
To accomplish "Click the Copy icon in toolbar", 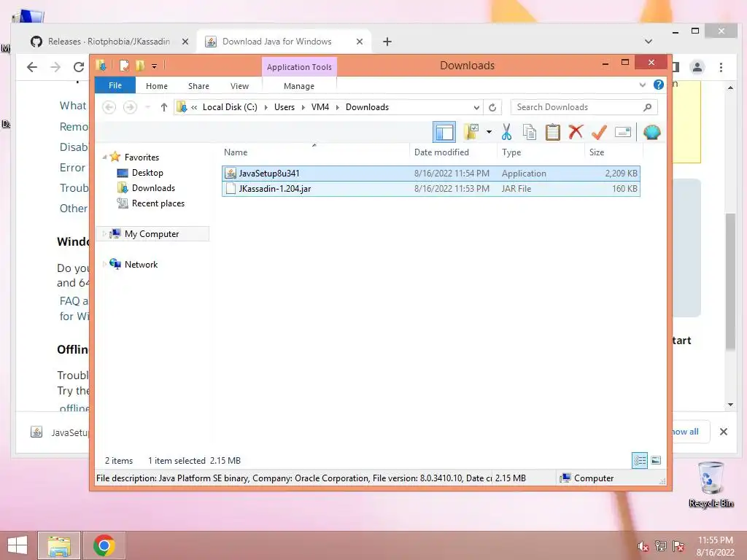I will click(x=530, y=132).
